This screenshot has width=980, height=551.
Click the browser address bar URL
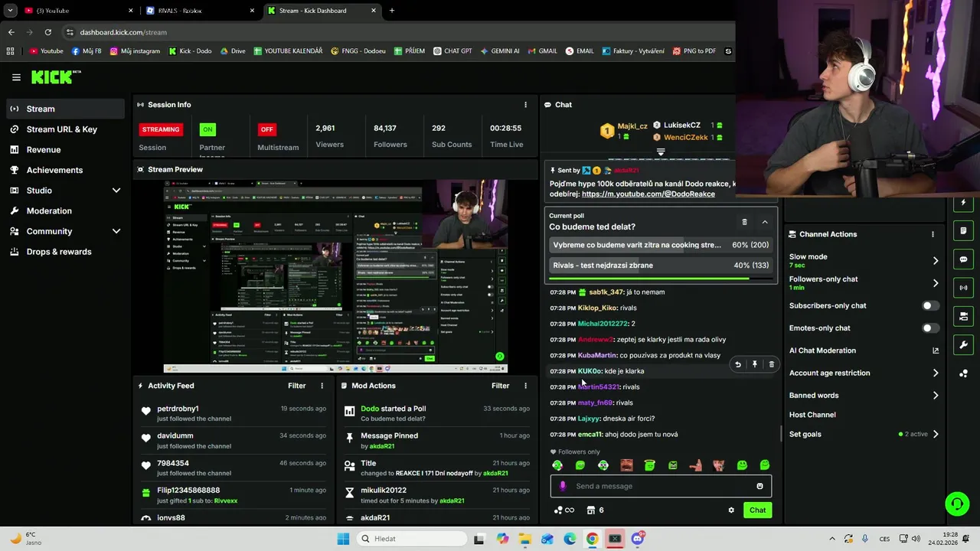pyautogui.click(x=123, y=32)
